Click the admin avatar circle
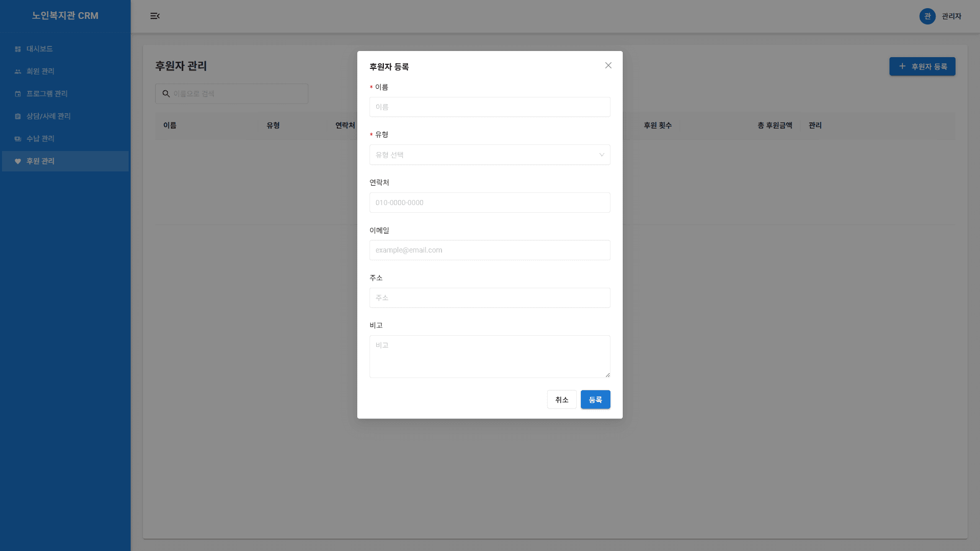Image resolution: width=980 pixels, height=551 pixels. tap(927, 16)
